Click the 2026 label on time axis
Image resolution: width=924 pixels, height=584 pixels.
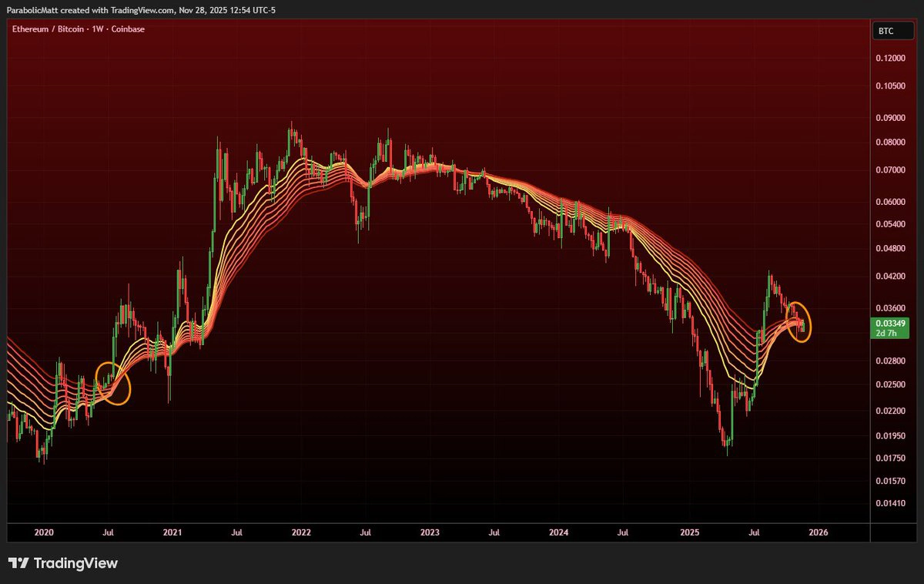click(x=817, y=532)
